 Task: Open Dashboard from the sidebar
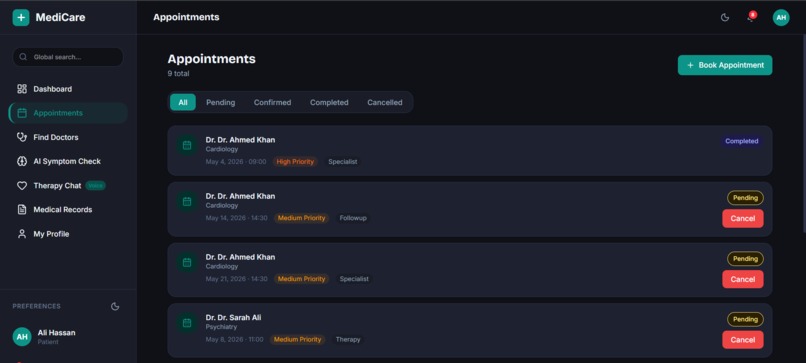(68, 89)
